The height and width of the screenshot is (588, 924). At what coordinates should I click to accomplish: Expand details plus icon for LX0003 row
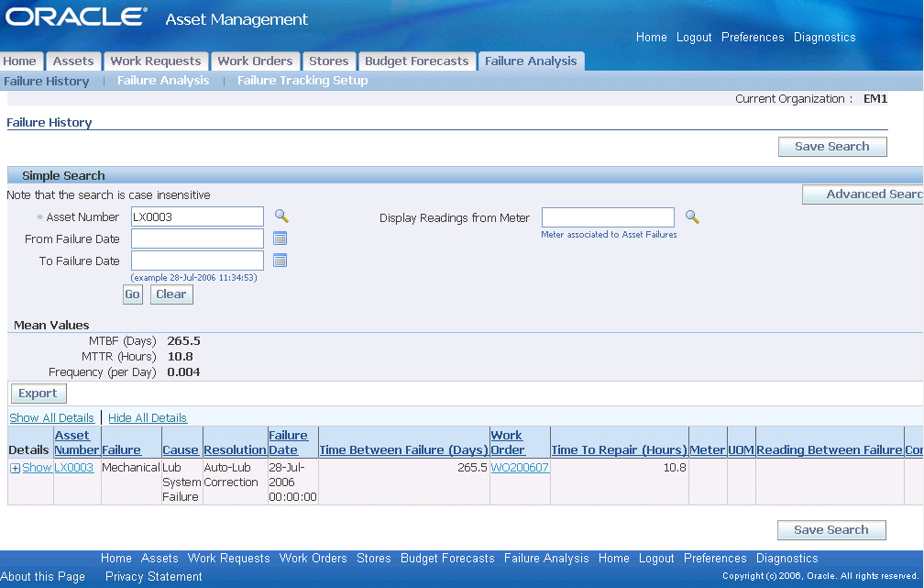click(x=15, y=468)
